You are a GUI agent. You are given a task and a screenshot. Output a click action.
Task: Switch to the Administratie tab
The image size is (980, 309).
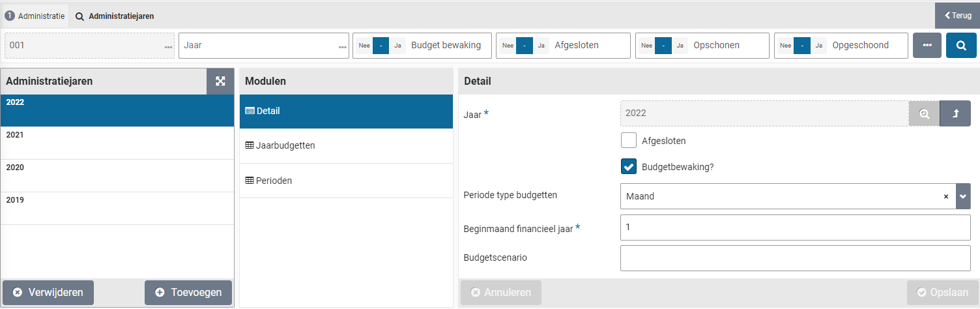[x=35, y=16]
